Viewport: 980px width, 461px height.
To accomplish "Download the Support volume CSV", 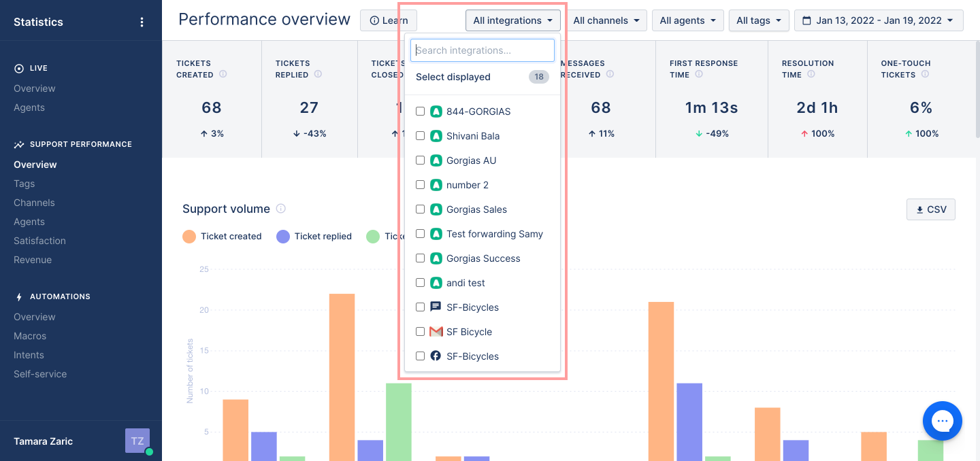I will (931, 209).
